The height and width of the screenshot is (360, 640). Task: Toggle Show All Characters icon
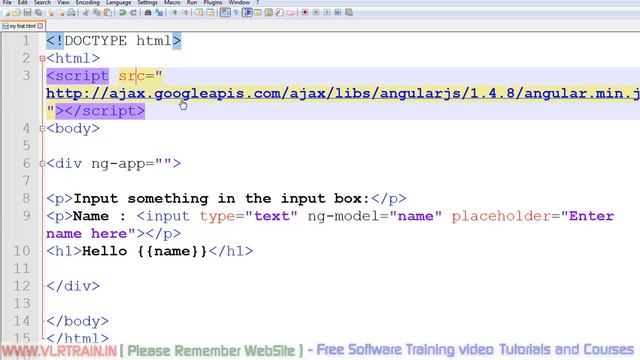pyautogui.click(x=236, y=13)
